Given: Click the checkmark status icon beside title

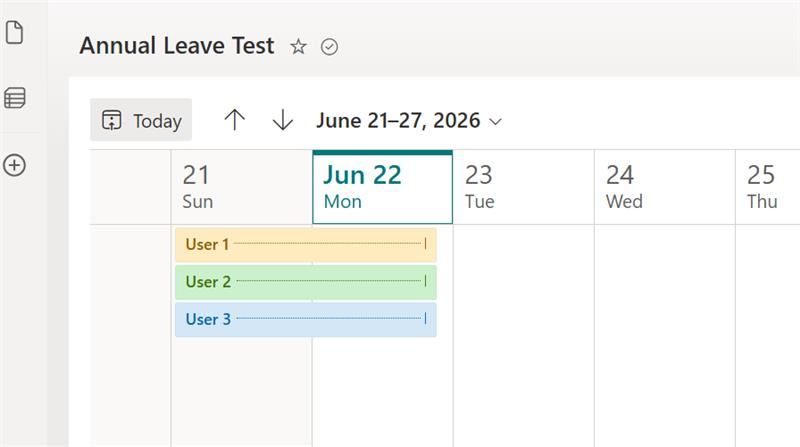Looking at the screenshot, I should 329,47.
